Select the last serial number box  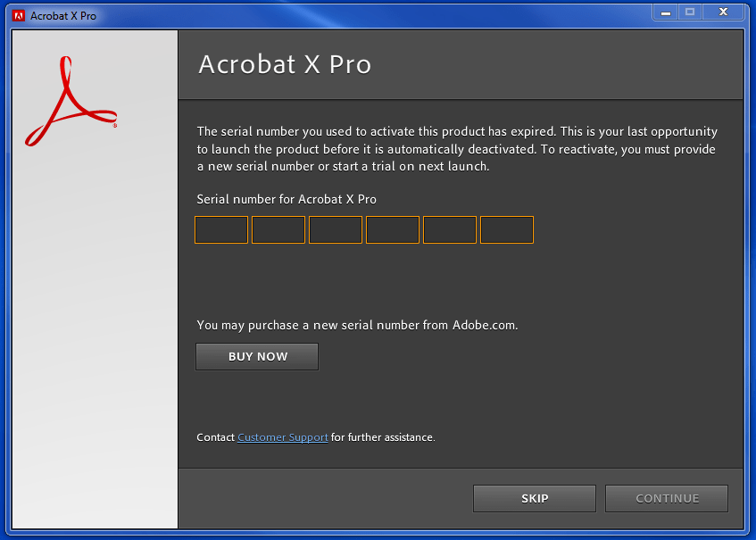(506, 229)
